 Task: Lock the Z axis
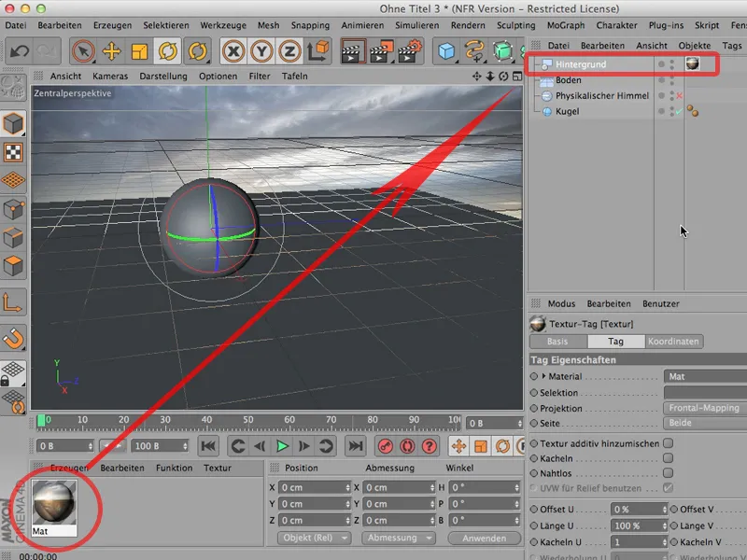[289, 51]
